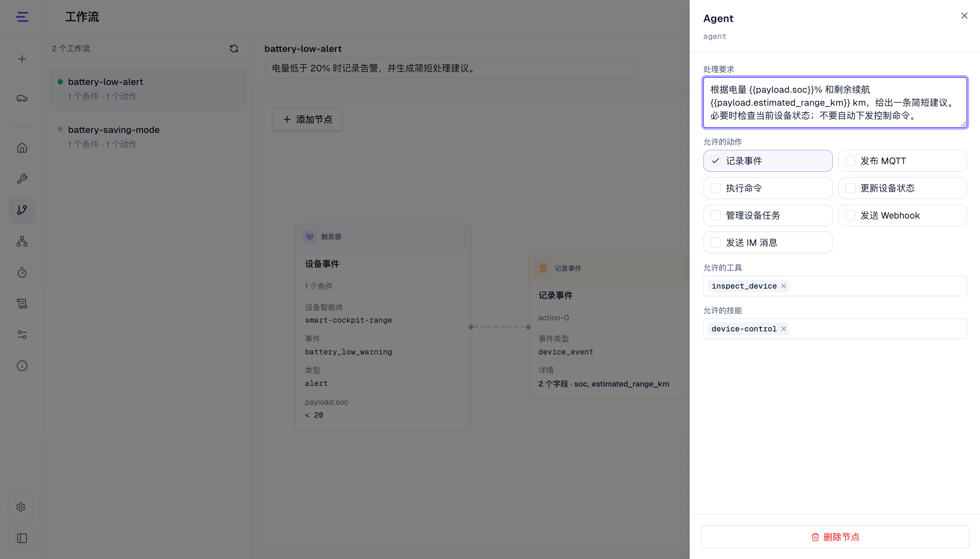Click the workflow description input field
The image size is (980, 559).
451,68
